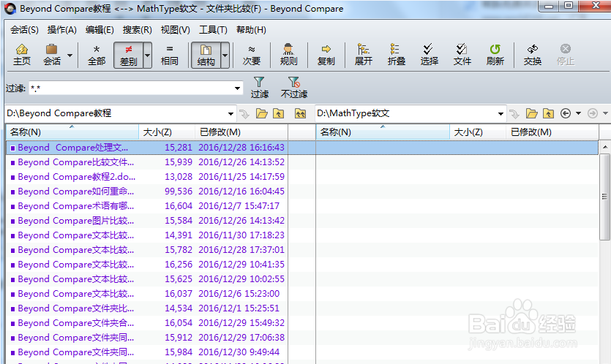Screen dimensions: 611x364
Task: Open the 视图(V) menu
Action: (176, 30)
